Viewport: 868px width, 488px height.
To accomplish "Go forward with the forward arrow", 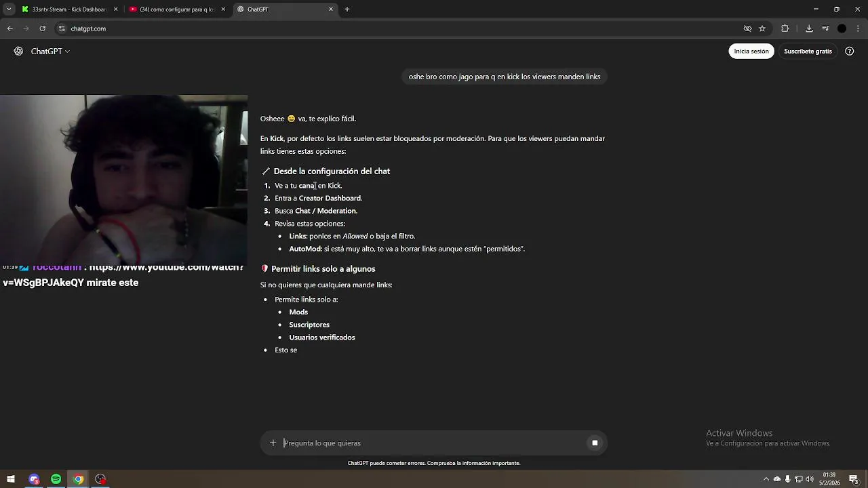I will (26, 28).
